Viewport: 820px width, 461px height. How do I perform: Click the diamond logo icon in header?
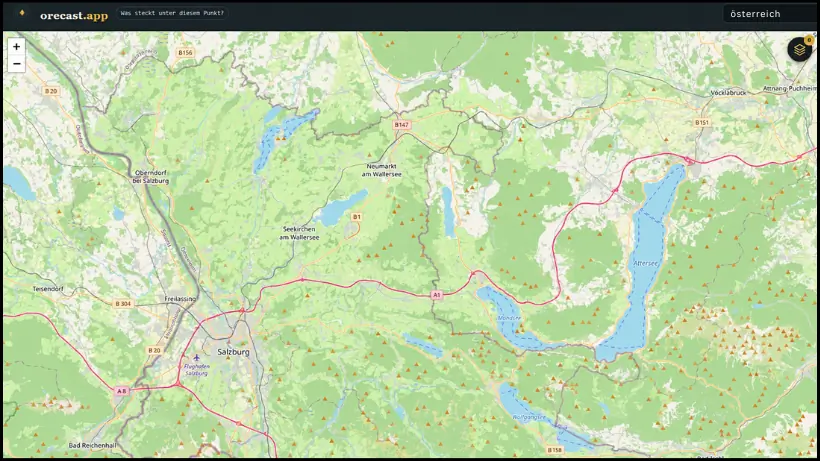coord(22,13)
